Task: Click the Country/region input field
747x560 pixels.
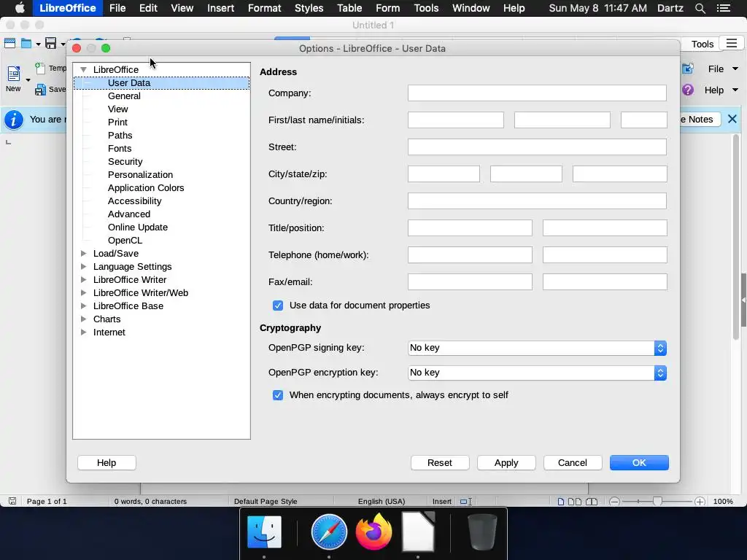Action: [537, 201]
